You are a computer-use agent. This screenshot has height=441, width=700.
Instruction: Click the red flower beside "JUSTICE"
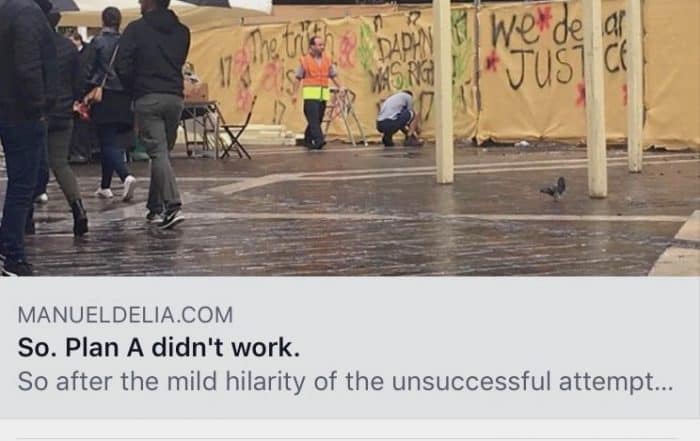493,60
